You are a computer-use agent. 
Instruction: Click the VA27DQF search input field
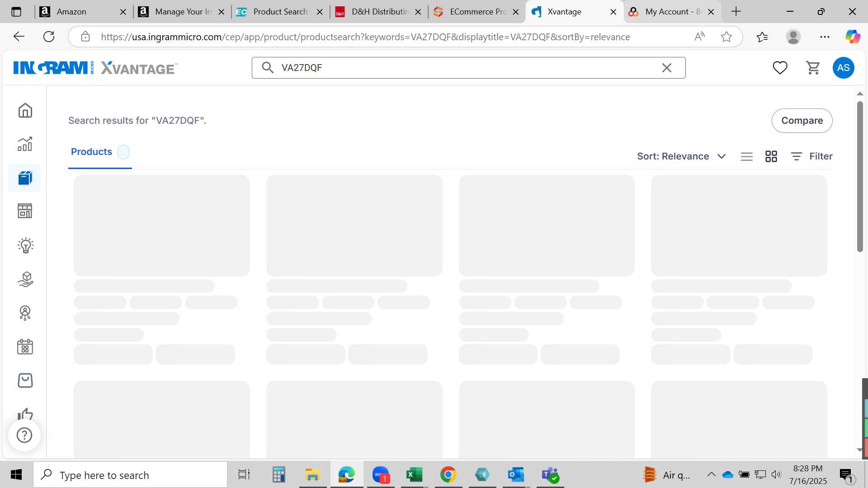(468, 68)
